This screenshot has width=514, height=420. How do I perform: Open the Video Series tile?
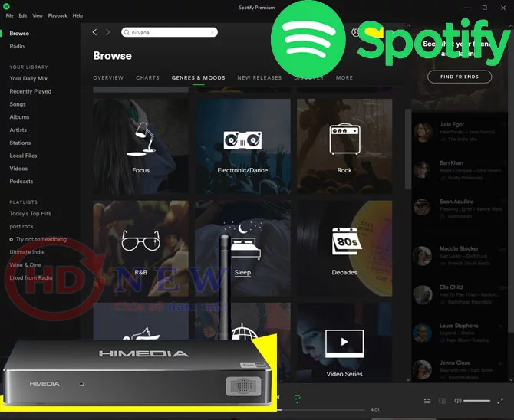(x=344, y=349)
